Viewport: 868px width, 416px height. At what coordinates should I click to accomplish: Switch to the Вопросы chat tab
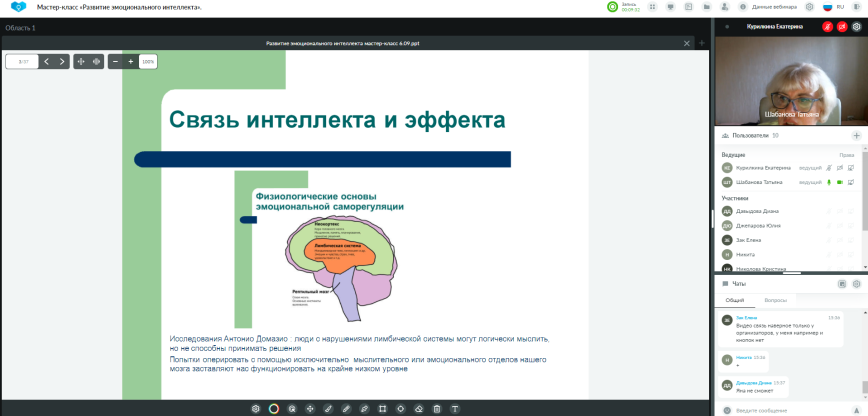(x=775, y=299)
